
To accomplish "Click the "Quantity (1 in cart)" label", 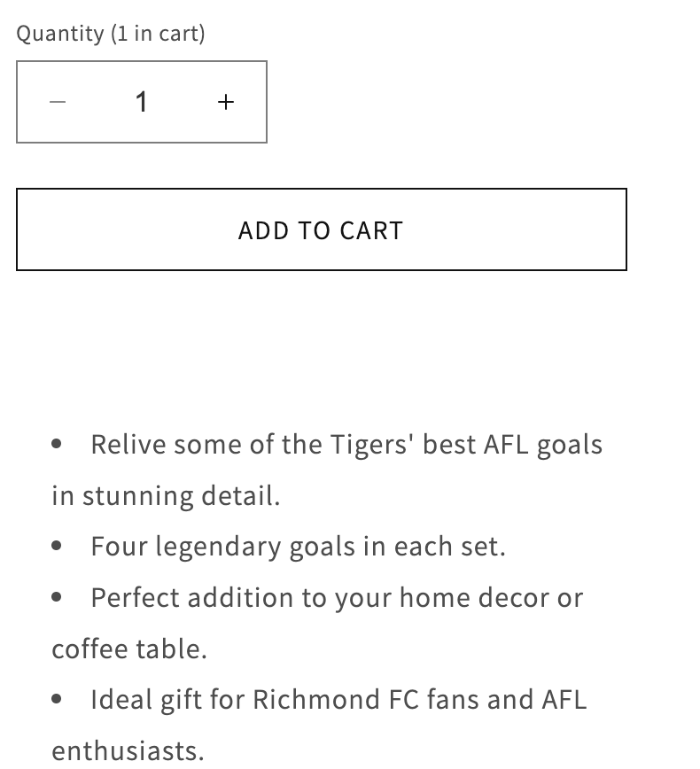I will pyautogui.click(x=111, y=34).
